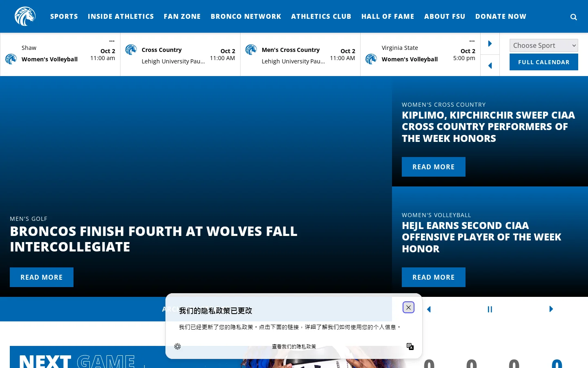Open more options on Shaw volleyball card
588x368 pixels.
coord(112,41)
